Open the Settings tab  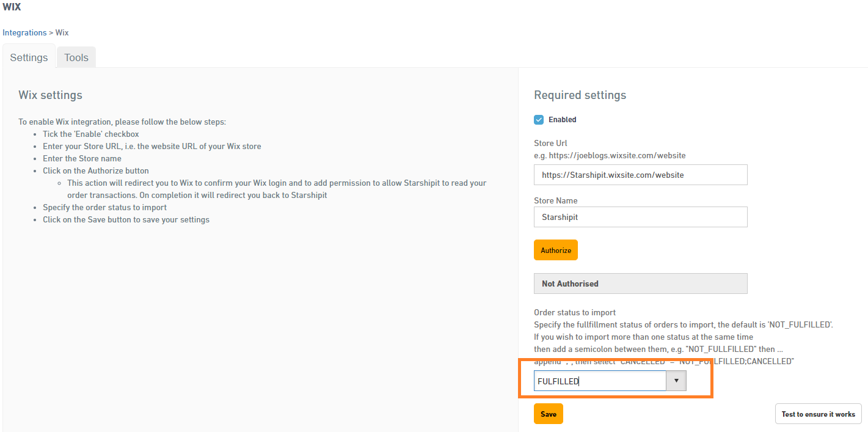pos(29,57)
